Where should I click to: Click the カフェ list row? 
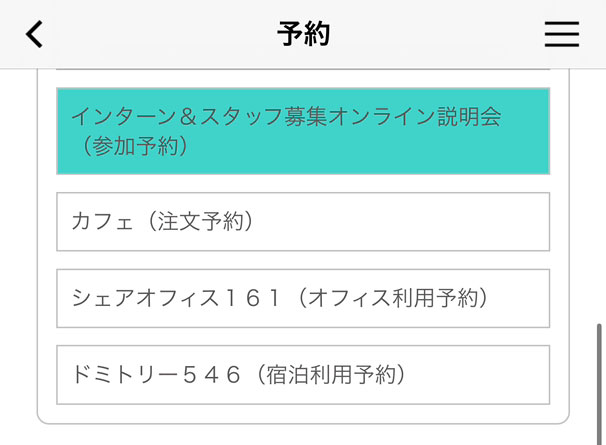[302, 222]
